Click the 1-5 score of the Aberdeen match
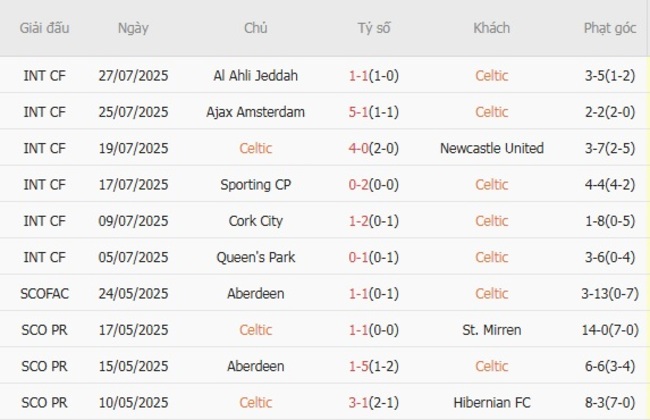The height and width of the screenshot is (420, 650). click(x=358, y=366)
